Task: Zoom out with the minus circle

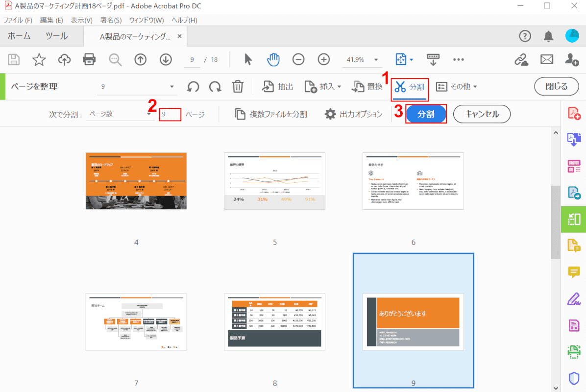Action: pyautogui.click(x=298, y=59)
